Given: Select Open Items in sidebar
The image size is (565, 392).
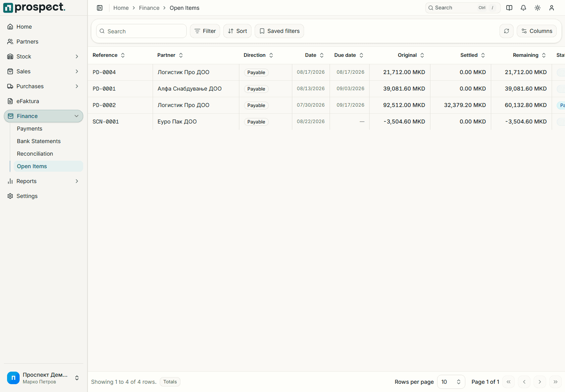Looking at the screenshot, I should [x=48, y=166].
